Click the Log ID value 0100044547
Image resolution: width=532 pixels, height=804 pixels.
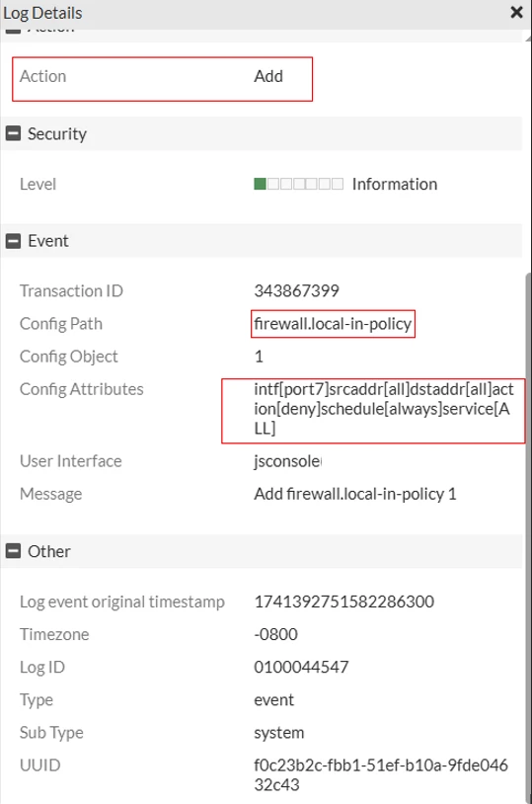[x=301, y=667]
